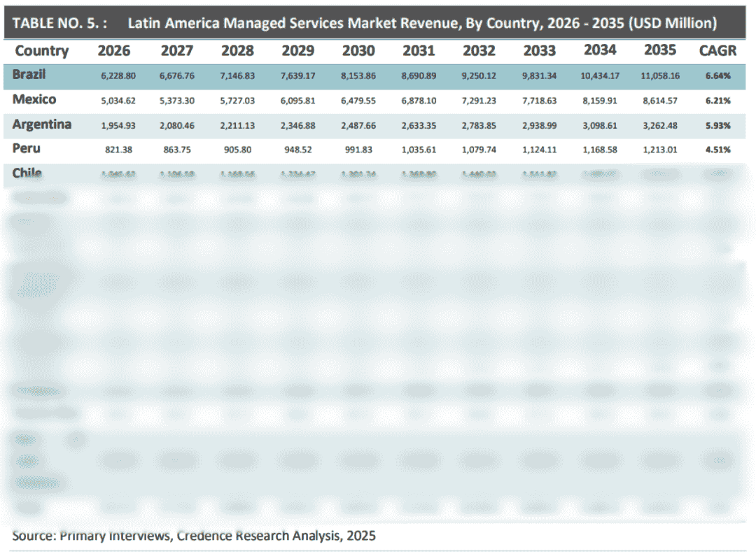The height and width of the screenshot is (556, 756).
Task: Click Mexico's 2029 value 6,095.81
Action: pos(298,101)
